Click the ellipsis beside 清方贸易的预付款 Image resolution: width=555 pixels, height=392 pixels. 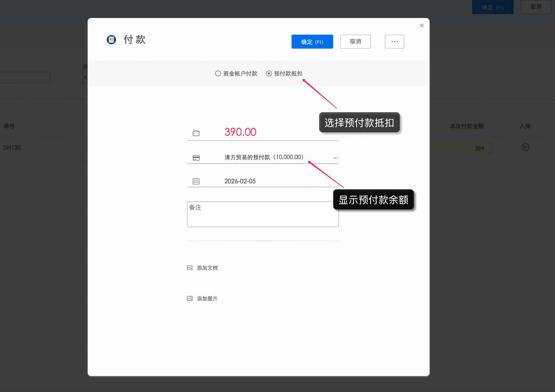pyautogui.click(x=335, y=157)
